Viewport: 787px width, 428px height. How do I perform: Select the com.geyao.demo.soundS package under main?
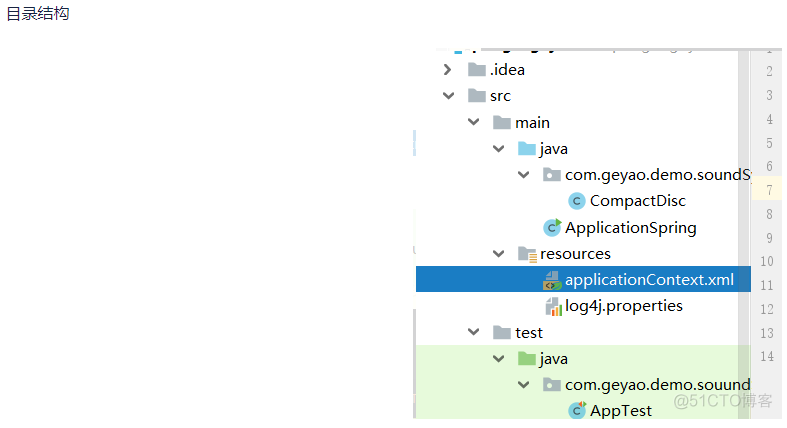(x=657, y=175)
